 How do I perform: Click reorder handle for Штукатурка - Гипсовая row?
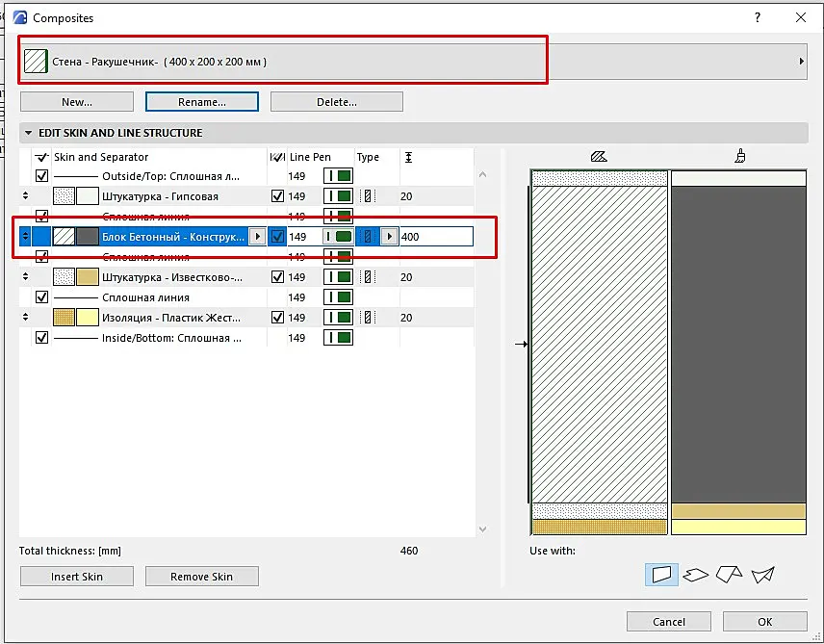(25, 196)
